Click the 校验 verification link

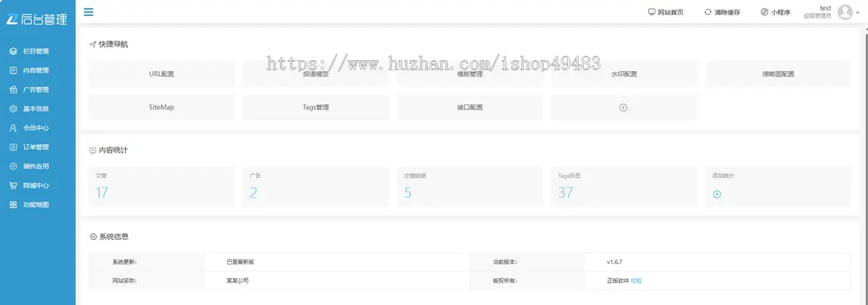636,280
